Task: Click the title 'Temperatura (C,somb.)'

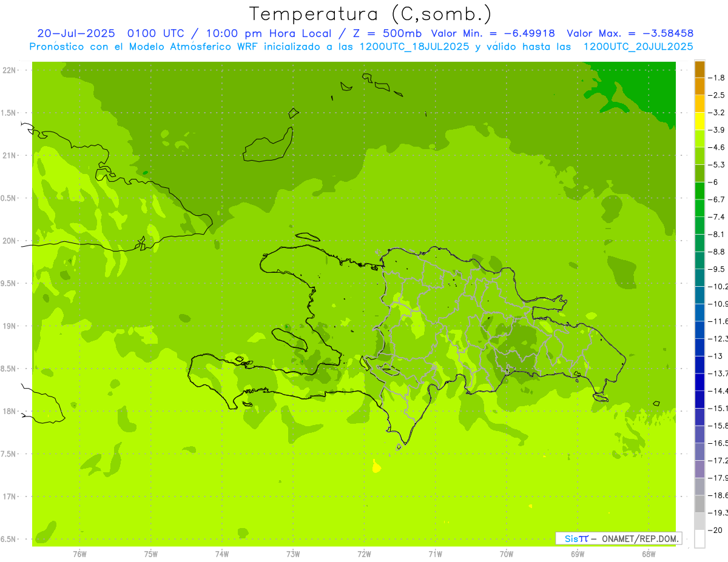Action: (371, 13)
